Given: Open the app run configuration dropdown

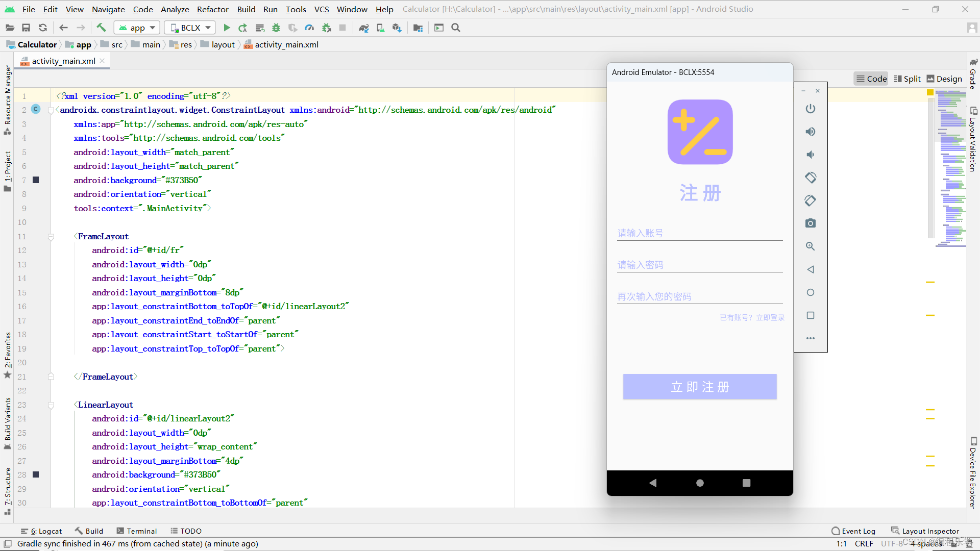Looking at the screenshot, I should [x=137, y=28].
